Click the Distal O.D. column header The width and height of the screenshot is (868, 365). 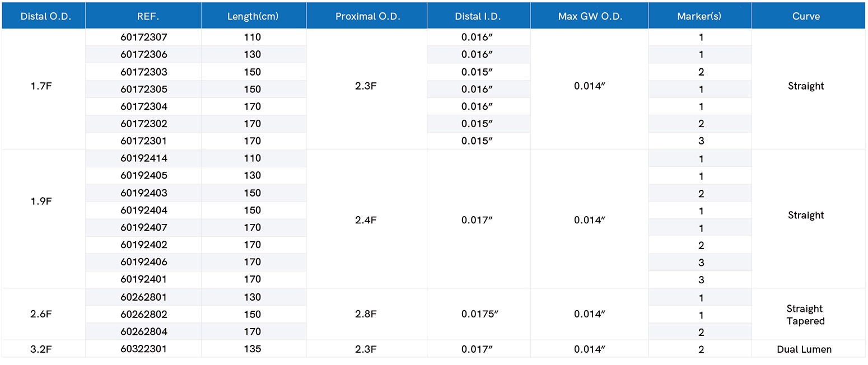point(44,16)
